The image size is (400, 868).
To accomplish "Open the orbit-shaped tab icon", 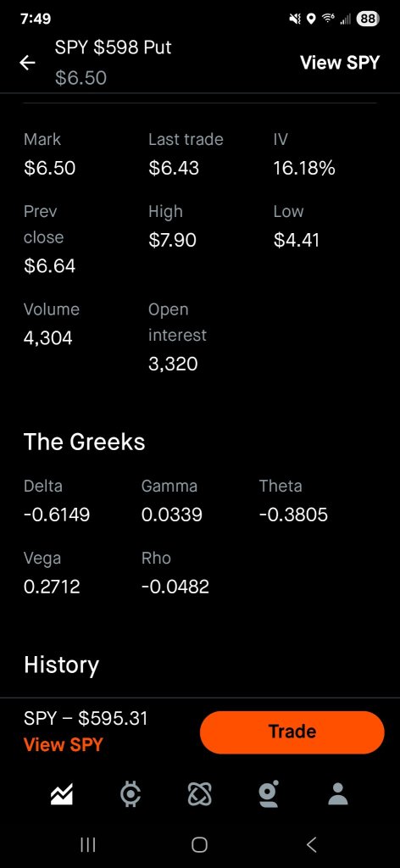I will 200,795.
